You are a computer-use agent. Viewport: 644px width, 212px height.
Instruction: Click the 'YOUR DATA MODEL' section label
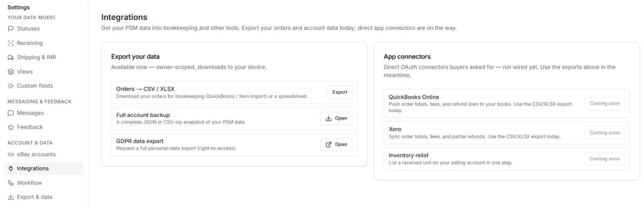(x=32, y=18)
